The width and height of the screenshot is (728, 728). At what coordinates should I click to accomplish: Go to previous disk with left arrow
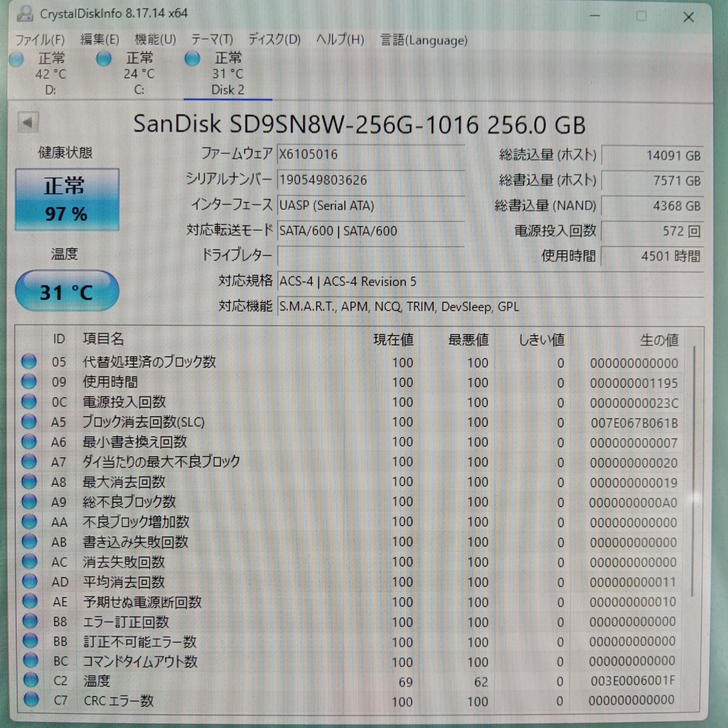click(x=27, y=122)
